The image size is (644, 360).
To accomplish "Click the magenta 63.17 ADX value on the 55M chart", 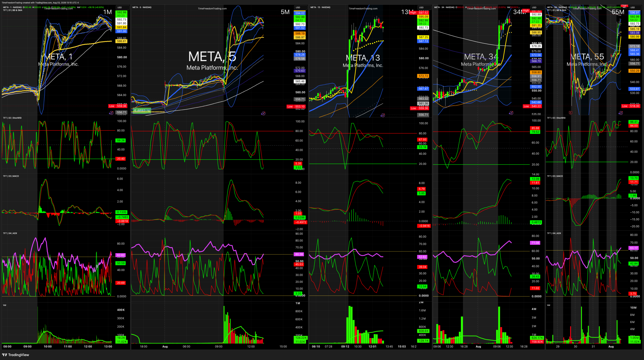I will point(634,248).
